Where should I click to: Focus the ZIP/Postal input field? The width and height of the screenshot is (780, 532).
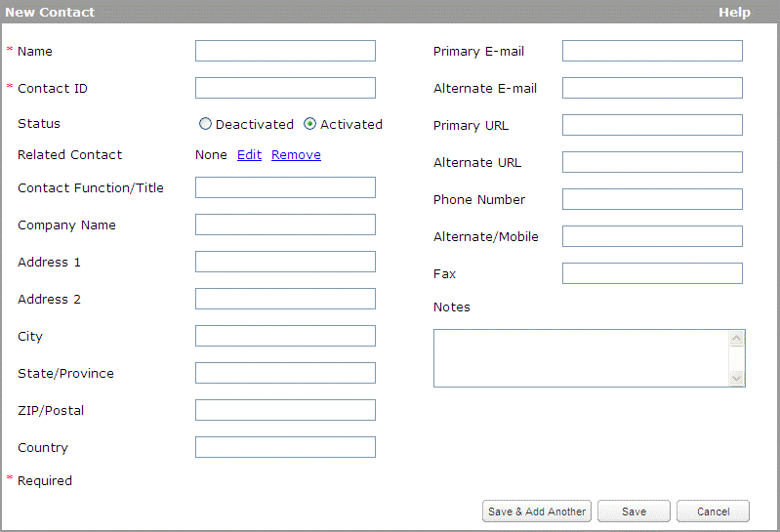[x=285, y=410]
